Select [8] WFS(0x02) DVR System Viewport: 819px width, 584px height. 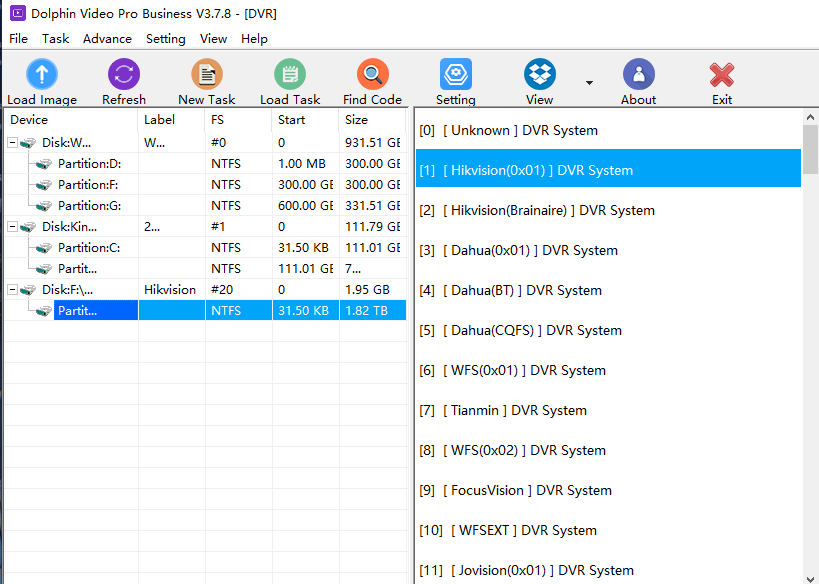[609, 450]
